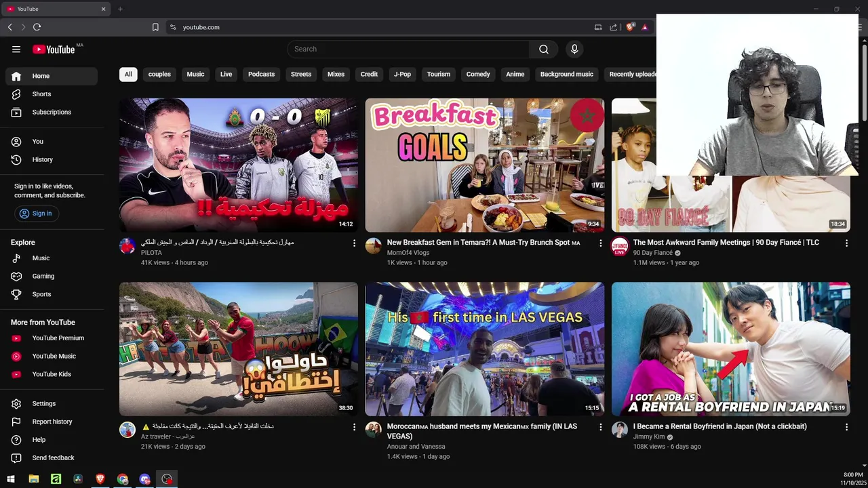The image size is (868, 488).
Task: Open Windows Start menu
Action: pyautogui.click(x=11, y=479)
